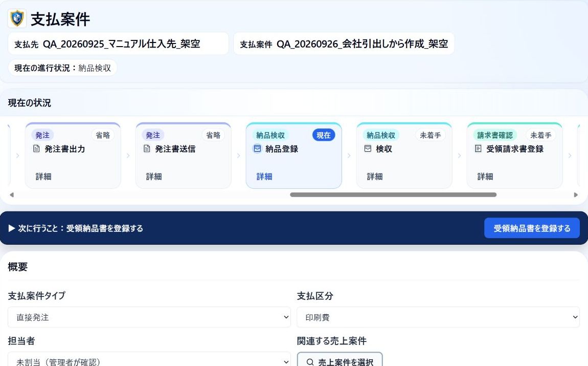Image resolution: width=588 pixels, height=366 pixels.
Task: Click the 受領納品書を登録する button
Action: pyautogui.click(x=532, y=228)
